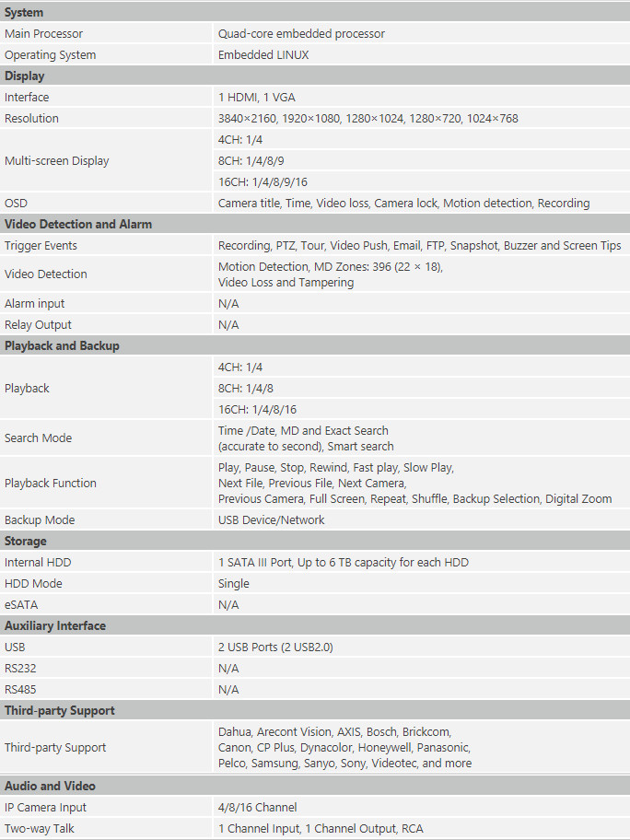
Task: Click the Video Detection and Alarm header
Action: [x=315, y=224]
